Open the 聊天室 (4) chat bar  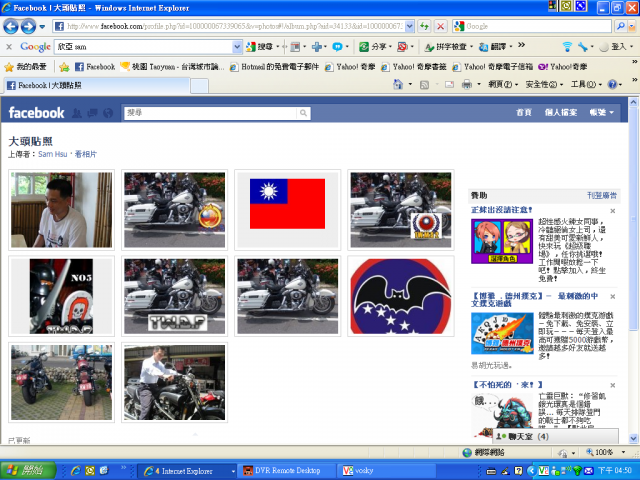[556, 436]
